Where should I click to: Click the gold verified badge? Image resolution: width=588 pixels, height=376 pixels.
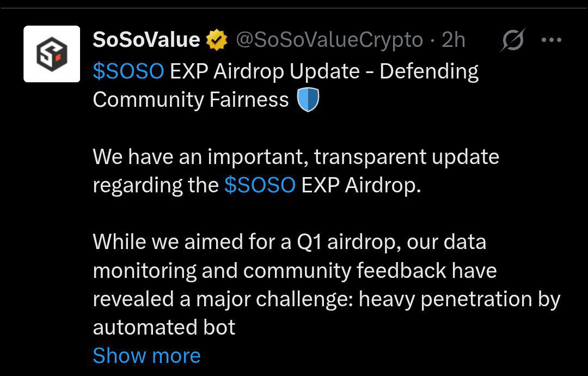(217, 40)
